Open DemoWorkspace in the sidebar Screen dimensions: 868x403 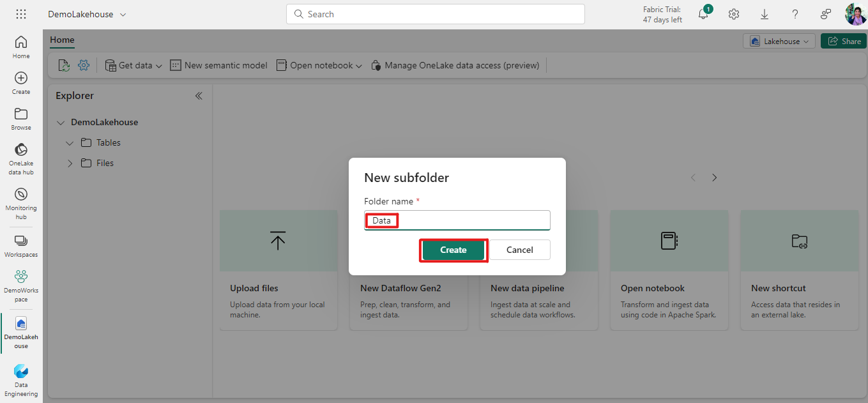[x=21, y=285]
